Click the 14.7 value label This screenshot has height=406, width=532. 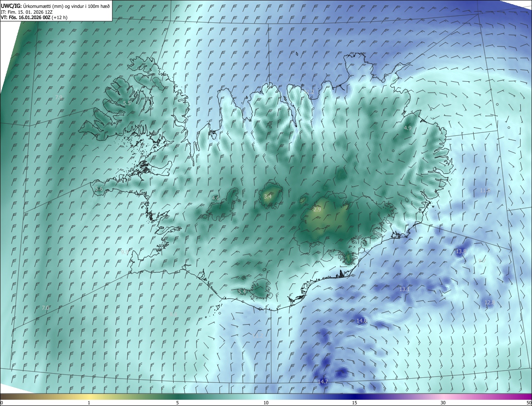323,382
